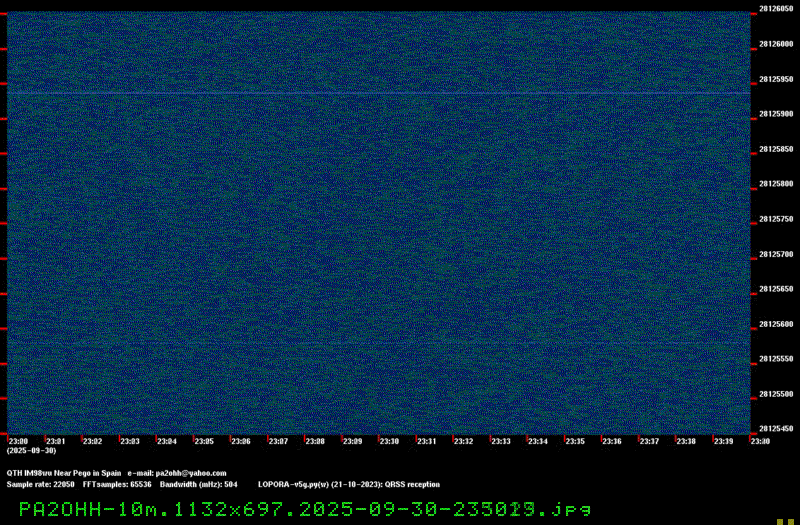This screenshot has height=525, width=800.
Task: Click the Sample rate: 22050 text
Action: click(x=41, y=484)
